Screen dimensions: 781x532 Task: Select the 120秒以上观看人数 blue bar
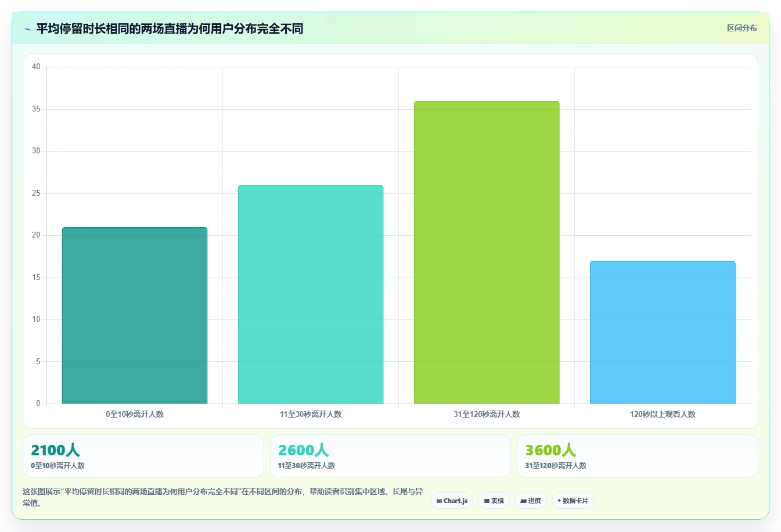tap(663, 332)
